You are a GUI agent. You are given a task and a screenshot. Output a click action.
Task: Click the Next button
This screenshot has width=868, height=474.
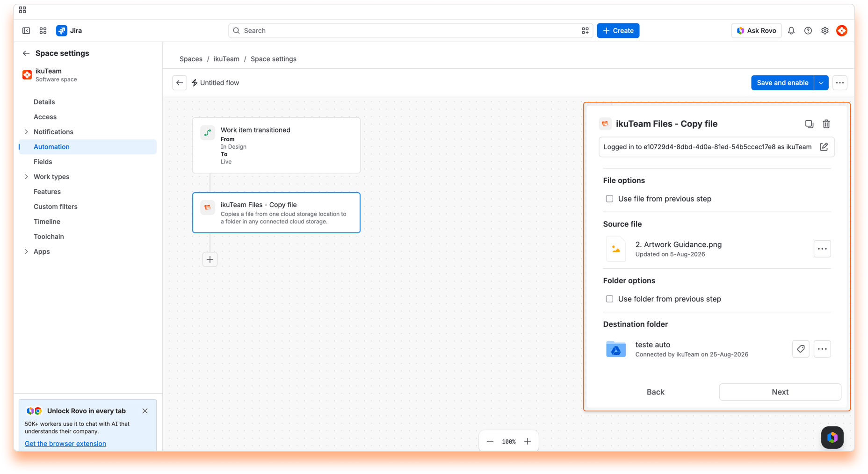(780, 392)
